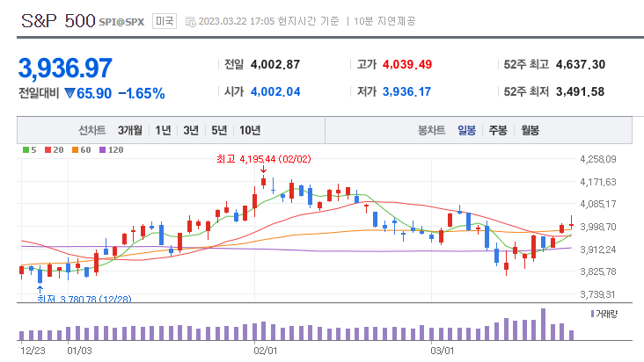The height and width of the screenshot is (362, 644).
Task: Click the 3,739.31 price axis label
Action: pos(598,294)
